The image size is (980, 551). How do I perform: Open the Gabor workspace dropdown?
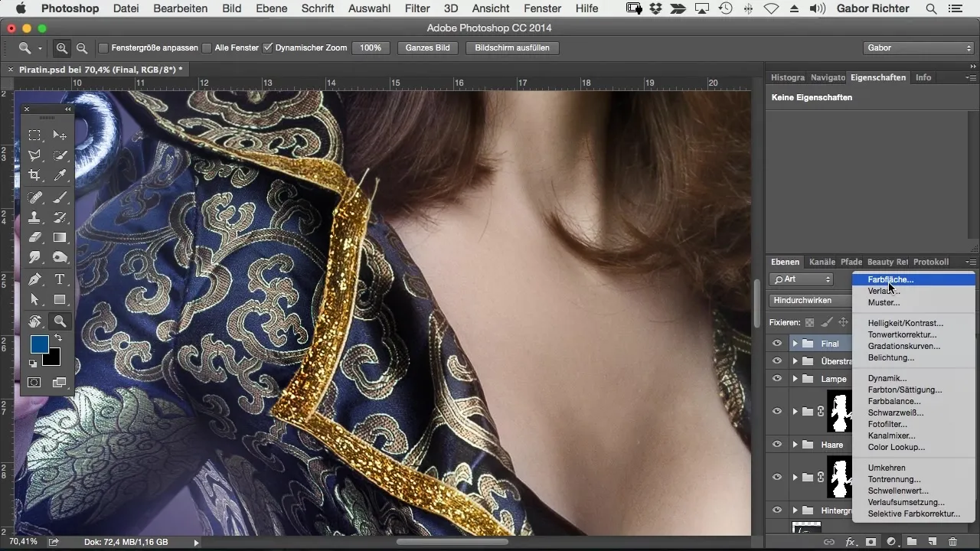coord(917,47)
